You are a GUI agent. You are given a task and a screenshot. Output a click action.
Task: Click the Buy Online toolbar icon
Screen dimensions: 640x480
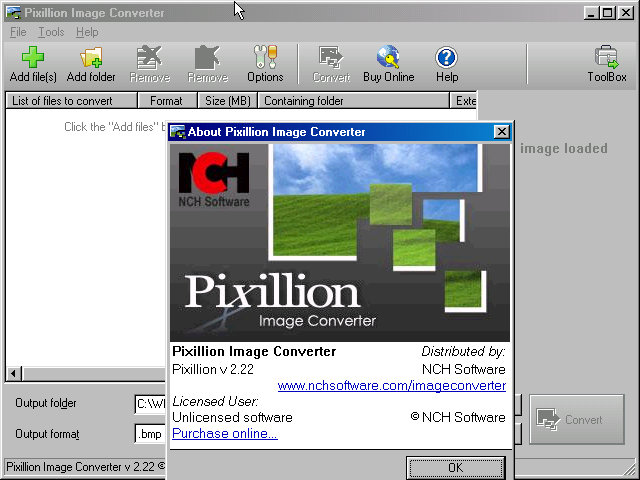pos(388,64)
